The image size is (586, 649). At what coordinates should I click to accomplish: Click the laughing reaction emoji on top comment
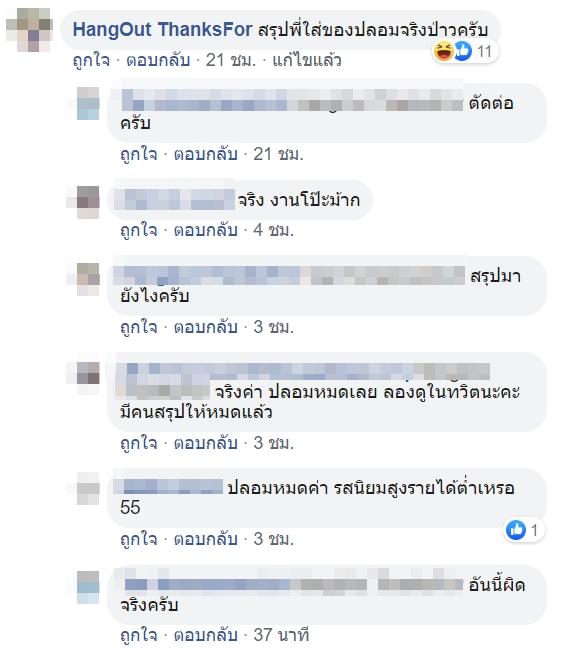point(443,51)
